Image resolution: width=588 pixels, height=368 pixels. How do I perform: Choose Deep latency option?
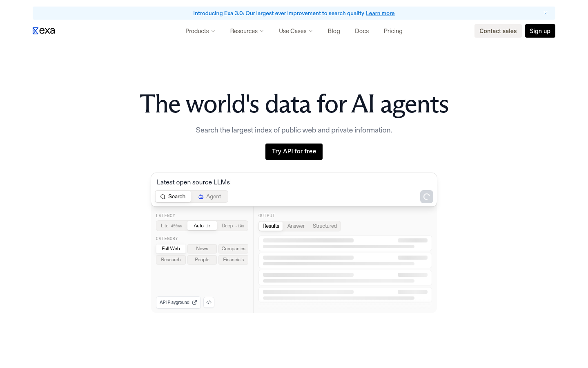click(233, 226)
